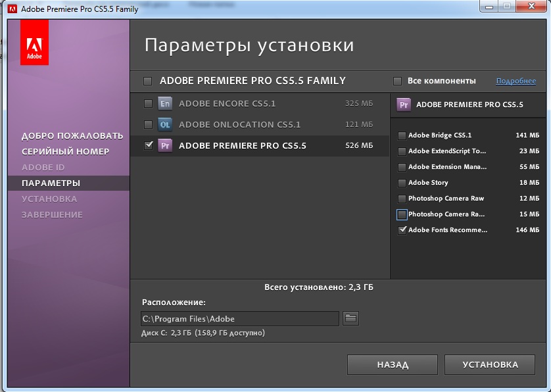Click the OnLocation 'OL' icon
Viewport: 551px width, 392px height.
(x=165, y=124)
